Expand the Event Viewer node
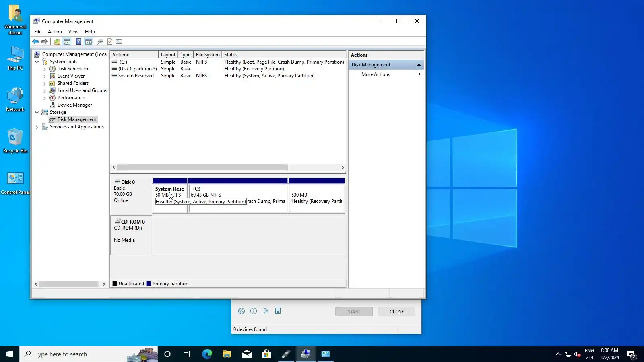Viewport: 644px width, 362px height. (45, 76)
